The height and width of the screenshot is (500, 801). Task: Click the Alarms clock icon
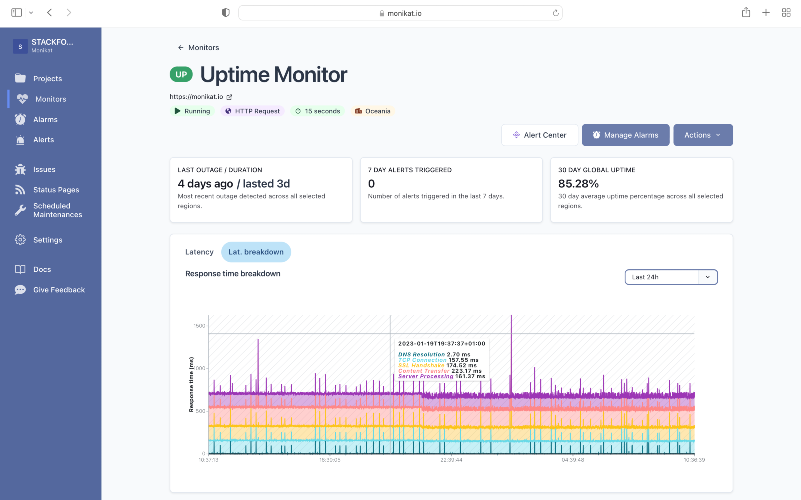20,119
